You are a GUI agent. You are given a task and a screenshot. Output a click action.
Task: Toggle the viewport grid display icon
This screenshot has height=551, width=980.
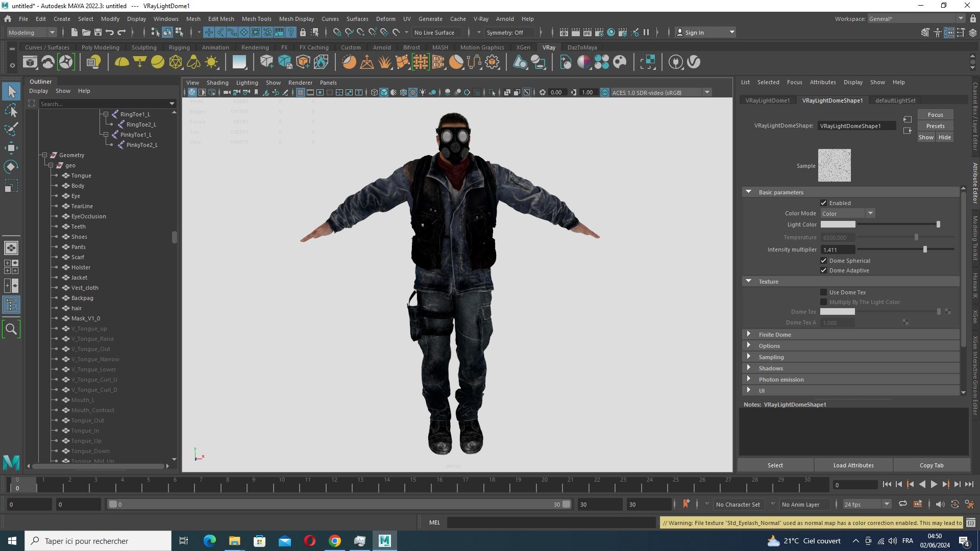pyautogui.click(x=301, y=92)
